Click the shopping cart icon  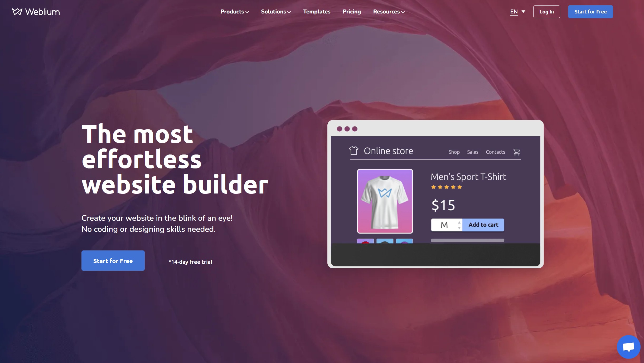tap(517, 152)
